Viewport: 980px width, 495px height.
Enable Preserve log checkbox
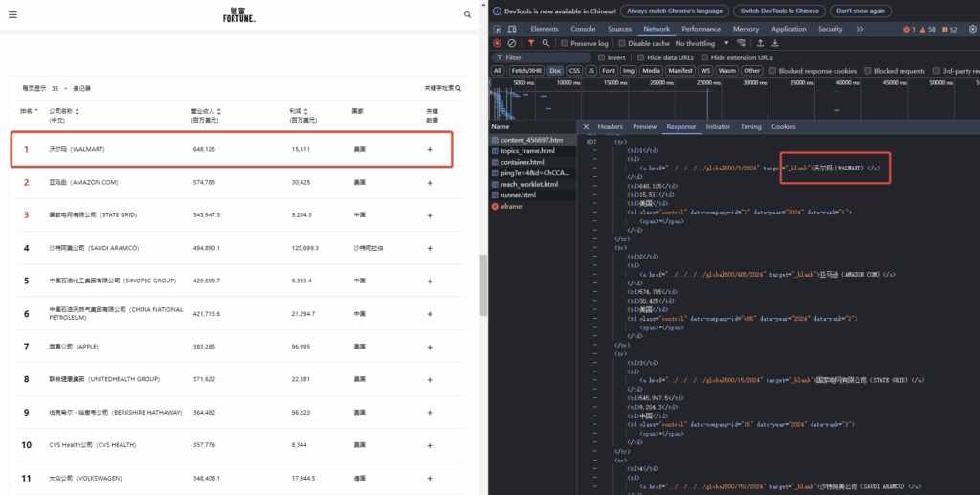[565, 43]
